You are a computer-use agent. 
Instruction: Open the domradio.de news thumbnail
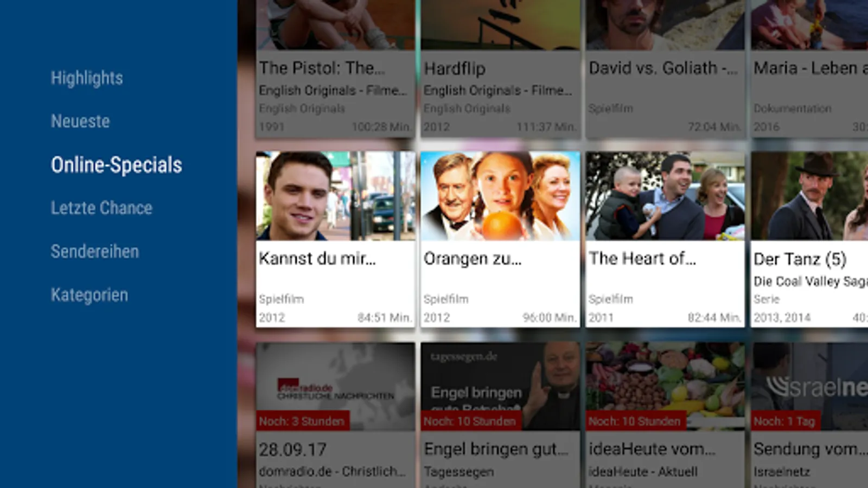tap(335, 387)
